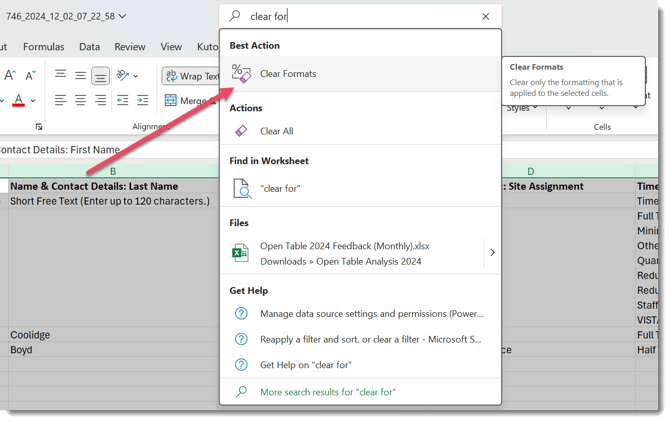Click the orientation text angle icon
Screen dimensions: 670x422
click(x=124, y=76)
